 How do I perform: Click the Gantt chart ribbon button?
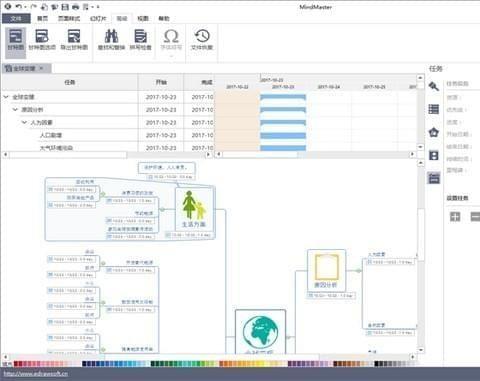pyautogui.click(x=16, y=39)
